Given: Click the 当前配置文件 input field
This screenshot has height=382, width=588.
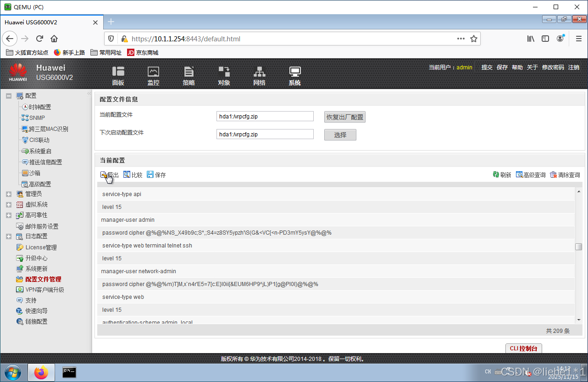Looking at the screenshot, I should 265,116.
